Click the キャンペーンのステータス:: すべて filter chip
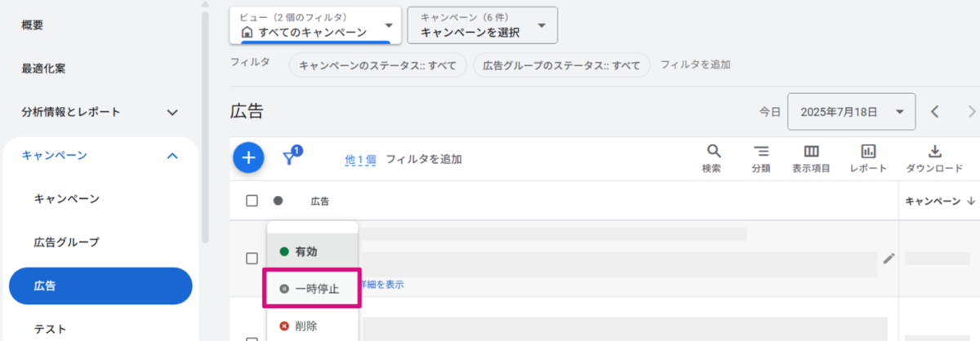 [x=378, y=65]
